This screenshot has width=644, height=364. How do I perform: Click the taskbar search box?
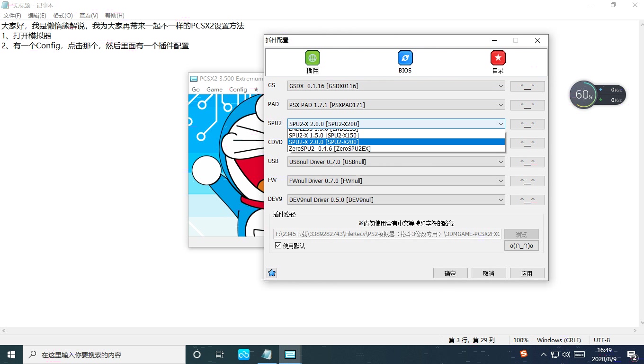104,355
